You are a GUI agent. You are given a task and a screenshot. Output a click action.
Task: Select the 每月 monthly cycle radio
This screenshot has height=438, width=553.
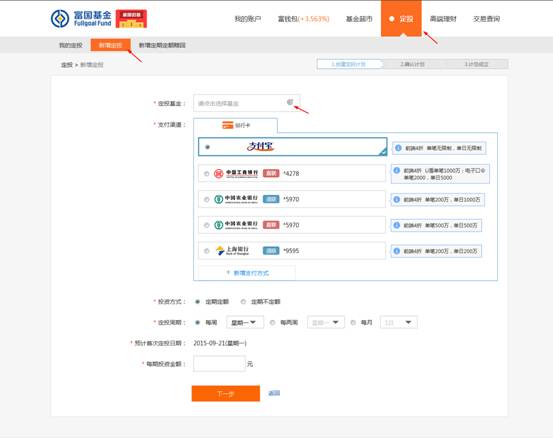click(x=353, y=322)
